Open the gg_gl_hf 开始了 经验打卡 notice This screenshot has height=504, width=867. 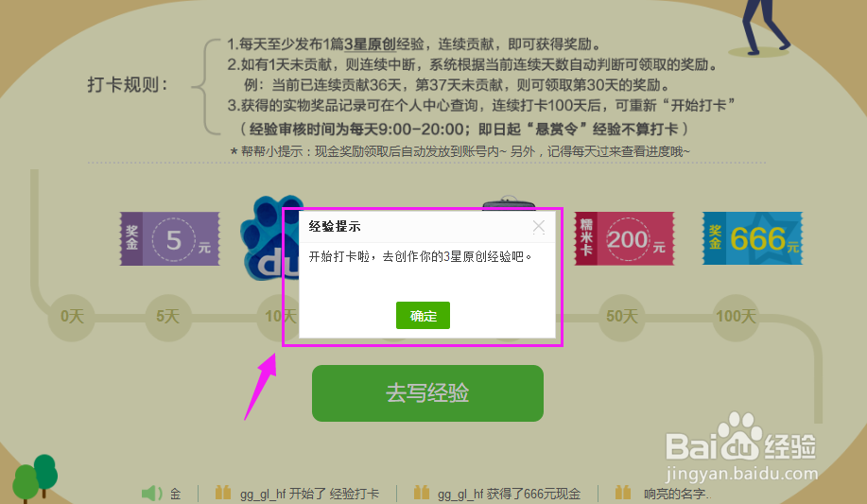[x=310, y=494]
